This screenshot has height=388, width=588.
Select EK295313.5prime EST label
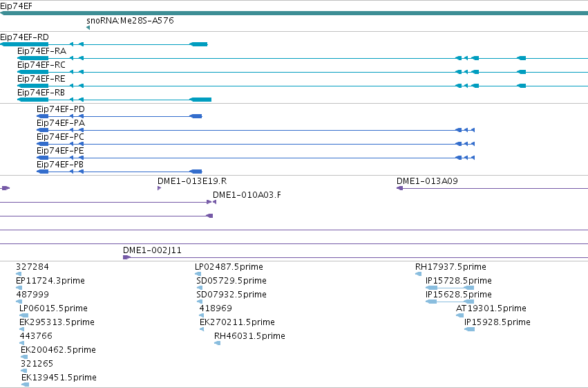(57, 322)
